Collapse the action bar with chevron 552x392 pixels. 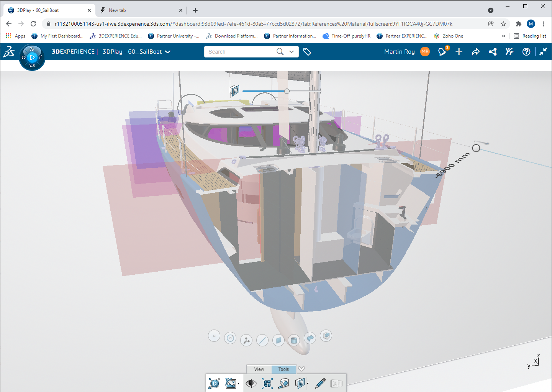pos(302,369)
